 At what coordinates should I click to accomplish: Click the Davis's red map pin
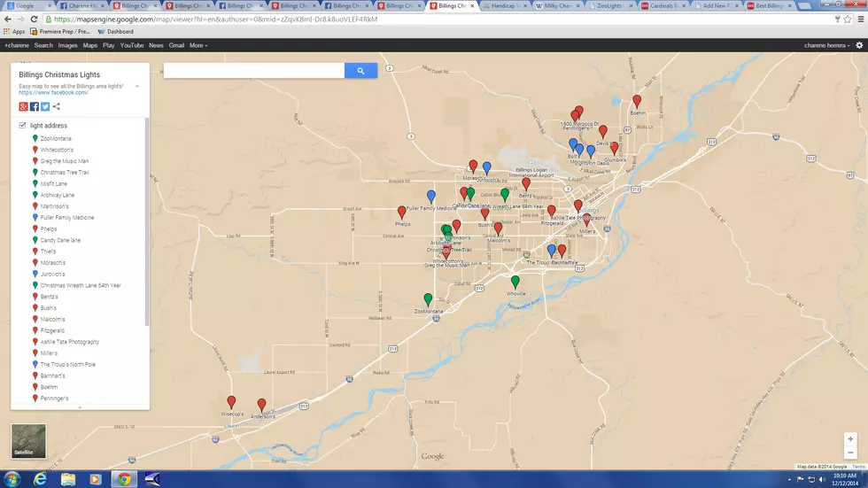click(603, 132)
